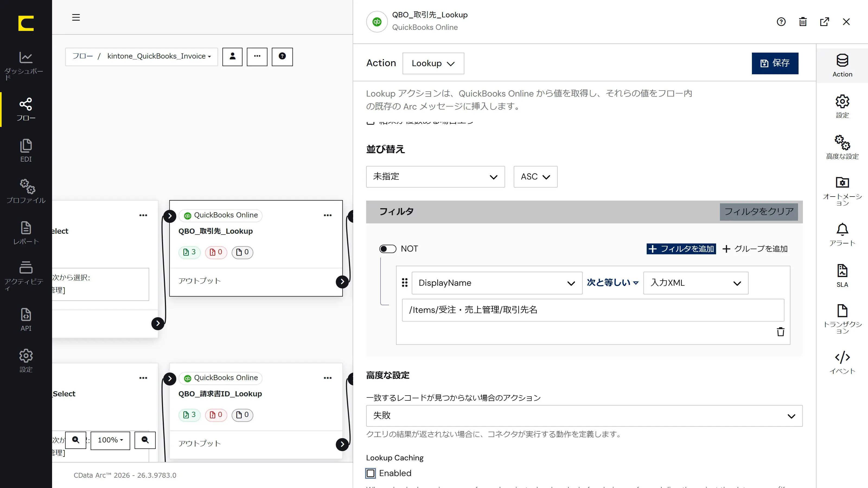Switch to the SLA tab
This screenshot has height=488, width=868.
842,276
